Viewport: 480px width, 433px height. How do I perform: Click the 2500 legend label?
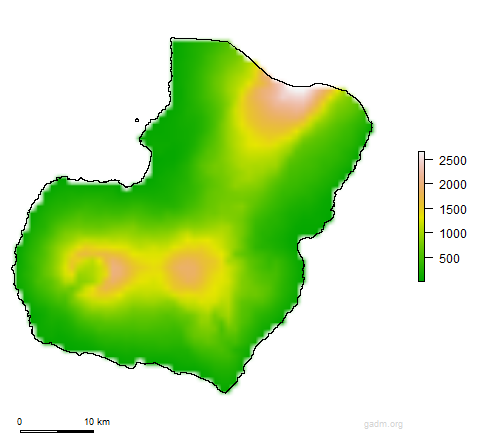[x=452, y=161]
